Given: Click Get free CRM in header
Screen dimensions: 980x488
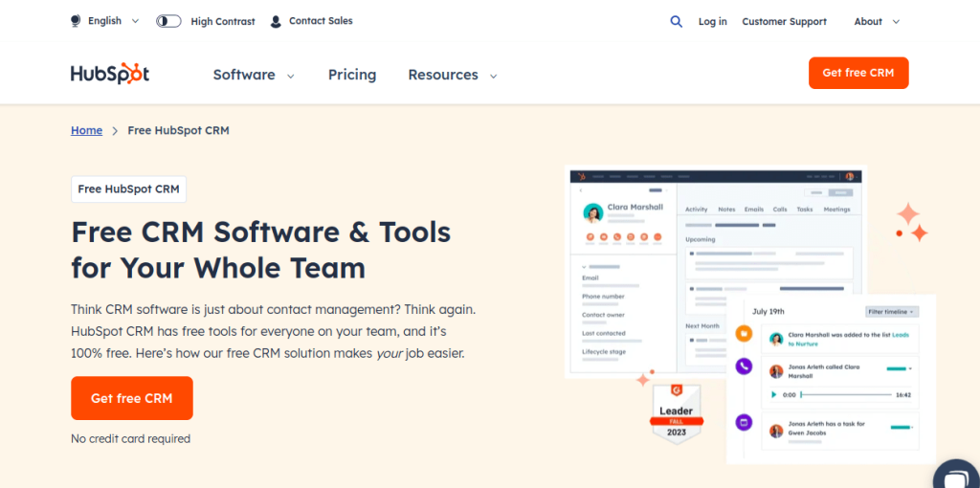Looking at the screenshot, I should (x=858, y=73).
